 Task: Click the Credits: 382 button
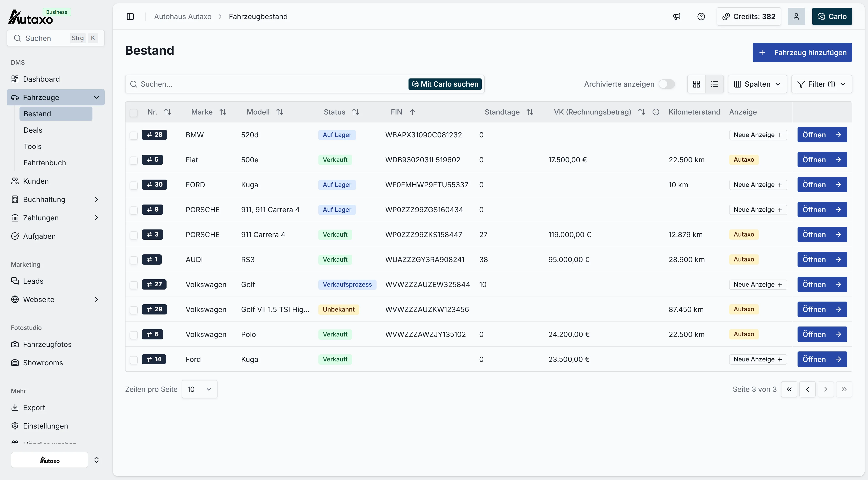(x=749, y=17)
